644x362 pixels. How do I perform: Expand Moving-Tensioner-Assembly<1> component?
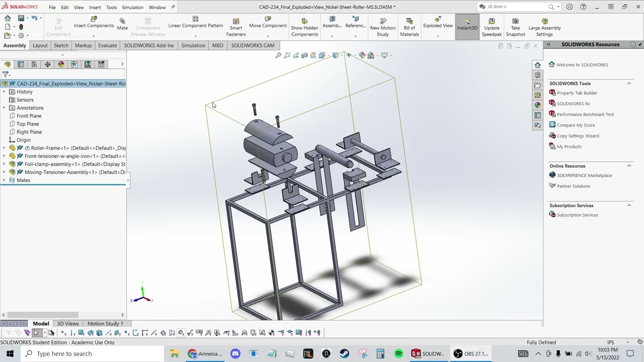(4, 172)
